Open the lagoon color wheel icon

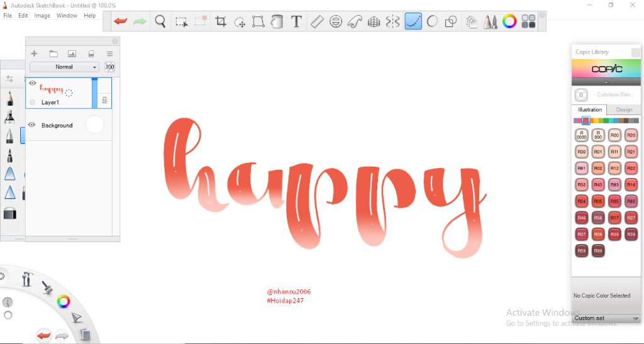click(x=64, y=302)
